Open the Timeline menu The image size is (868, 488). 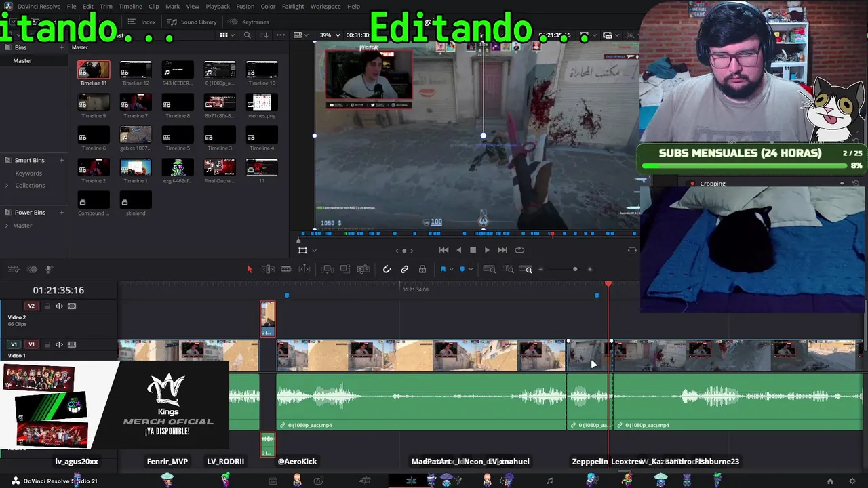[x=130, y=7]
